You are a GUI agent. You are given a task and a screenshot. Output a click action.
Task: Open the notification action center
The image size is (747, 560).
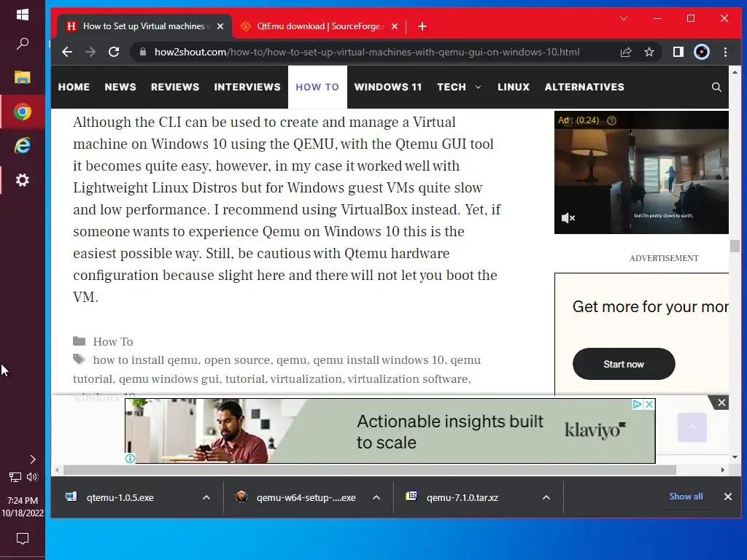(x=23, y=539)
